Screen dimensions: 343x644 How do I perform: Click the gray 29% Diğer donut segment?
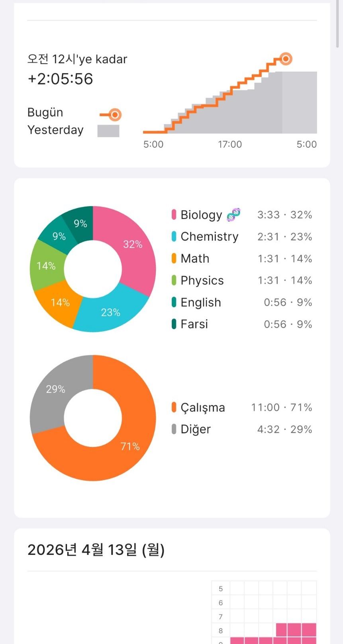[x=55, y=389]
